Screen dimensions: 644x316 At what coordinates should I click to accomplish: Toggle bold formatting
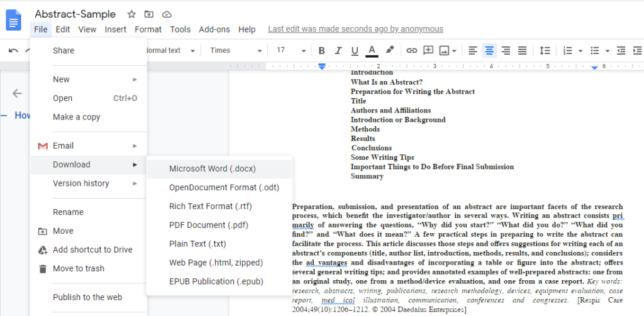[321, 50]
